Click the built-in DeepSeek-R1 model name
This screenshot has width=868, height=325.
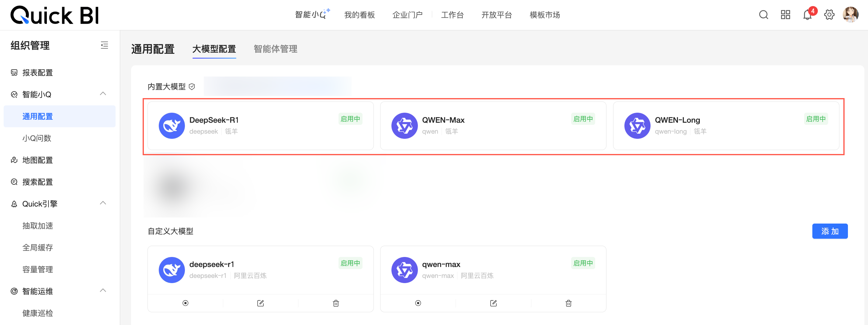pos(214,120)
